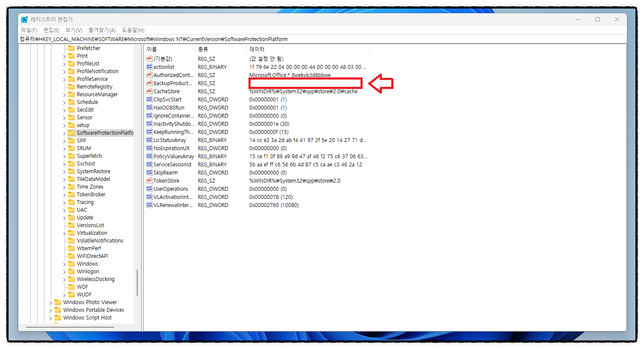
Task: Click the DWORD icon of HasOOBERun
Action: tap(149, 107)
